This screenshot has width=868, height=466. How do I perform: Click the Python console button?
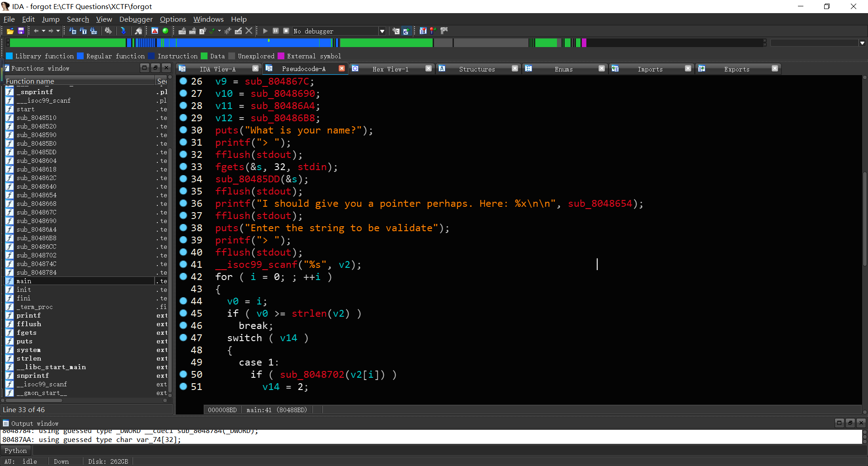click(16, 451)
